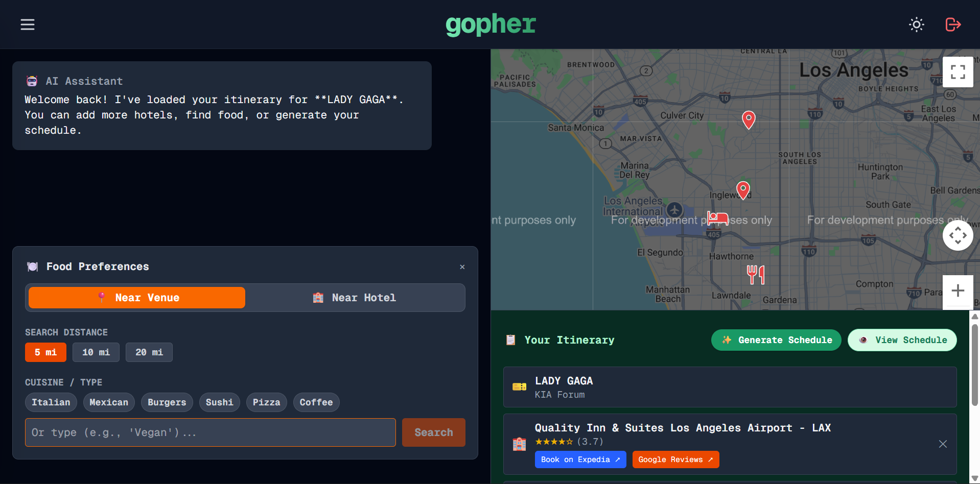
Task: Select the Pizza cuisine chip
Action: pos(267,402)
